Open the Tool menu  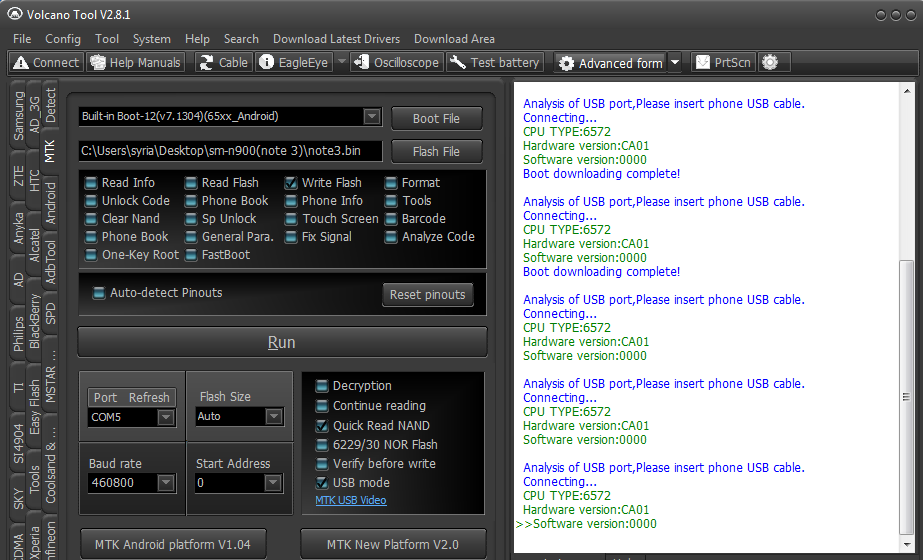[107, 39]
